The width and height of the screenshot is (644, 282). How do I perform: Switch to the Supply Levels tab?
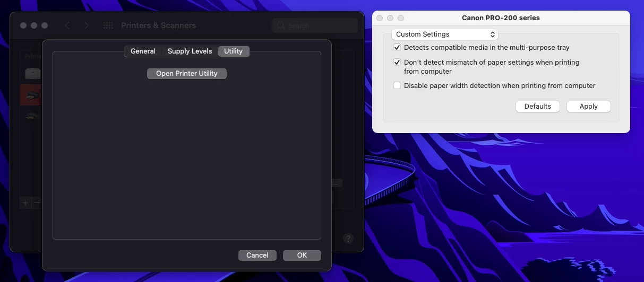(190, 51)
